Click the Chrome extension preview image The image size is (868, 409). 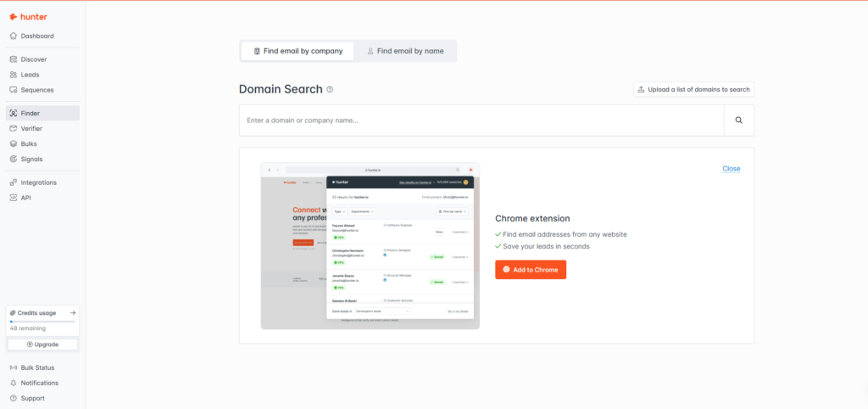pyautogui.click(x=370, y=246)
